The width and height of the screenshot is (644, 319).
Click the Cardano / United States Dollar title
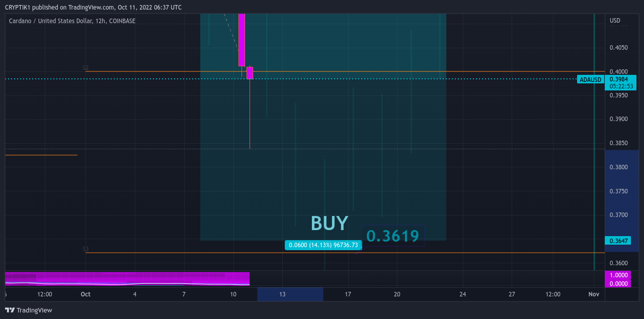pos(72,21)
